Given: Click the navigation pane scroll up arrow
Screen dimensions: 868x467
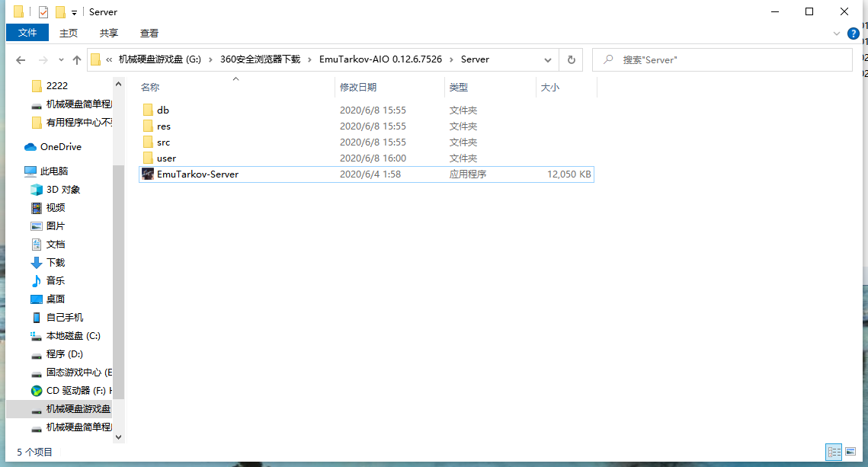Looking at the screenshot, I should [x=118, y=84].
